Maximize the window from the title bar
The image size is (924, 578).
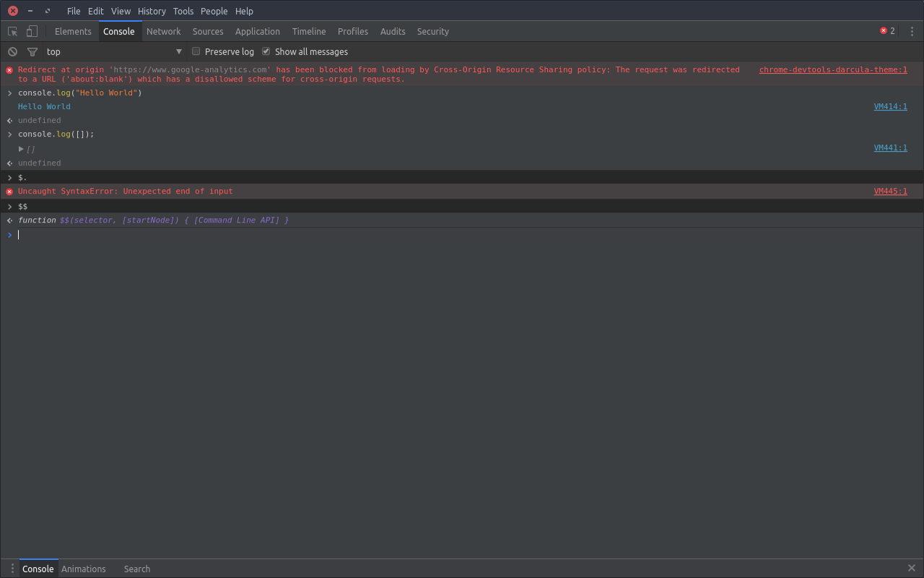pos(48,11)
